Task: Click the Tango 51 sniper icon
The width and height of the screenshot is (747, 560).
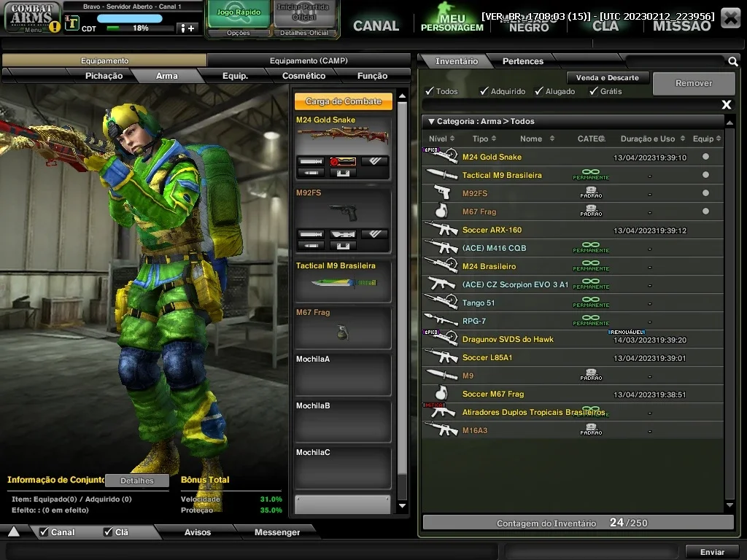Action: pyautogui.click(x=441, y=303)
